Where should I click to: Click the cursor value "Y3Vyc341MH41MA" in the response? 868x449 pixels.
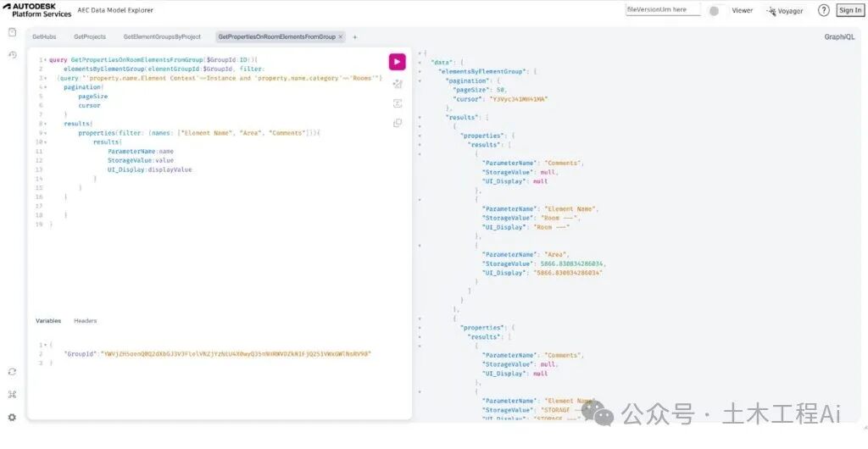pos(518,99)
